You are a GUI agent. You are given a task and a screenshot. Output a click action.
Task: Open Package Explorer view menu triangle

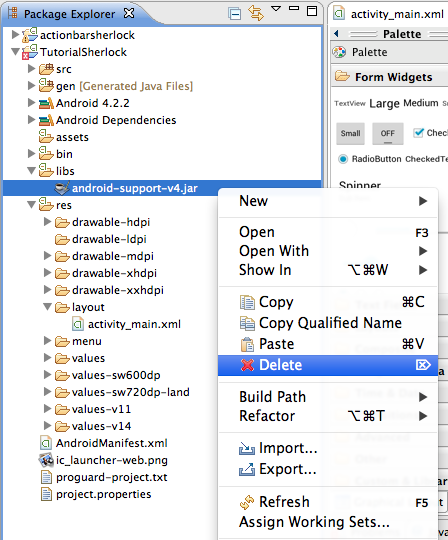pos(276,9)
